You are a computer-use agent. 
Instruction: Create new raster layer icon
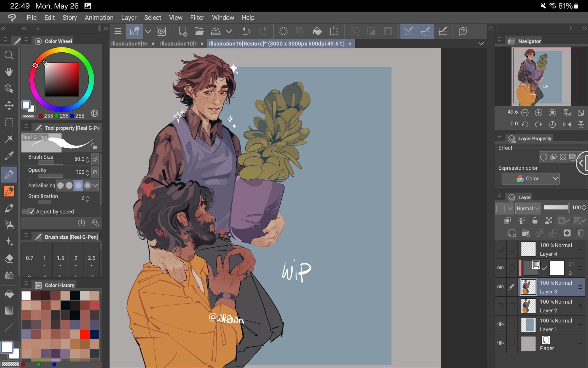point(512,233)
